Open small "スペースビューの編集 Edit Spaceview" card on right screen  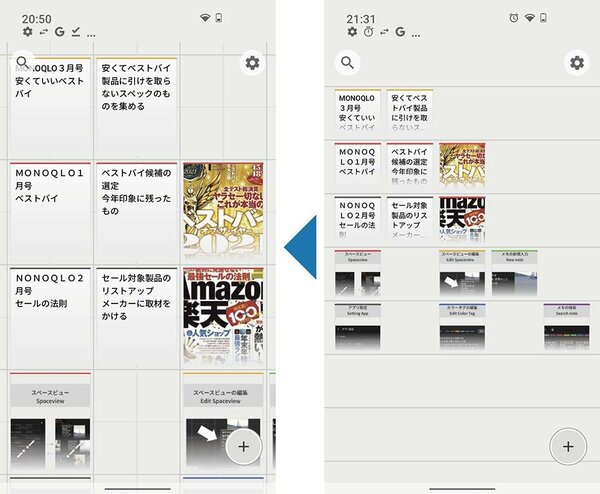tap(462, 273)
